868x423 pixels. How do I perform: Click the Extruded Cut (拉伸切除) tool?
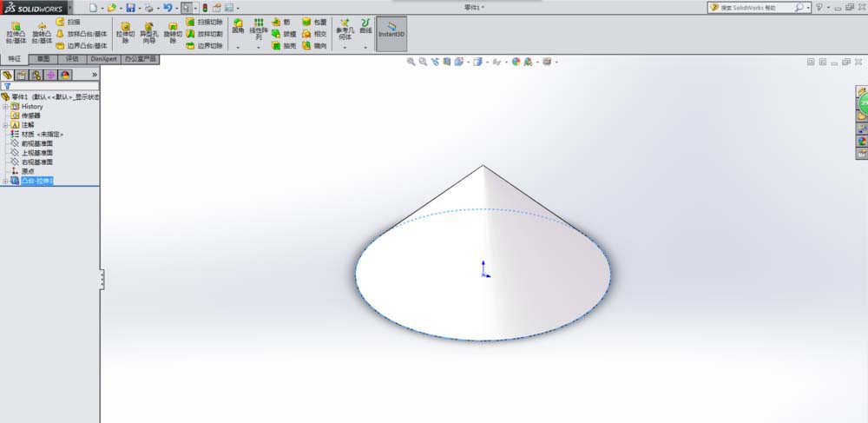pyautogui.click(x=126, y=33)
